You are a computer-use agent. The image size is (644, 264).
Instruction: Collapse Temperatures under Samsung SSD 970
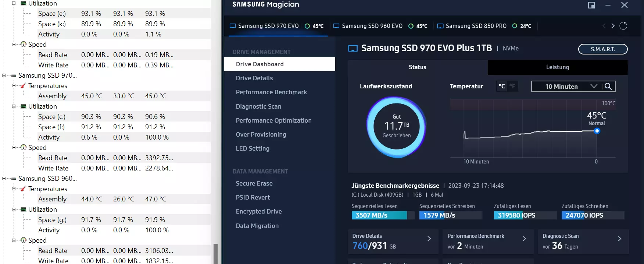point(14,86)
